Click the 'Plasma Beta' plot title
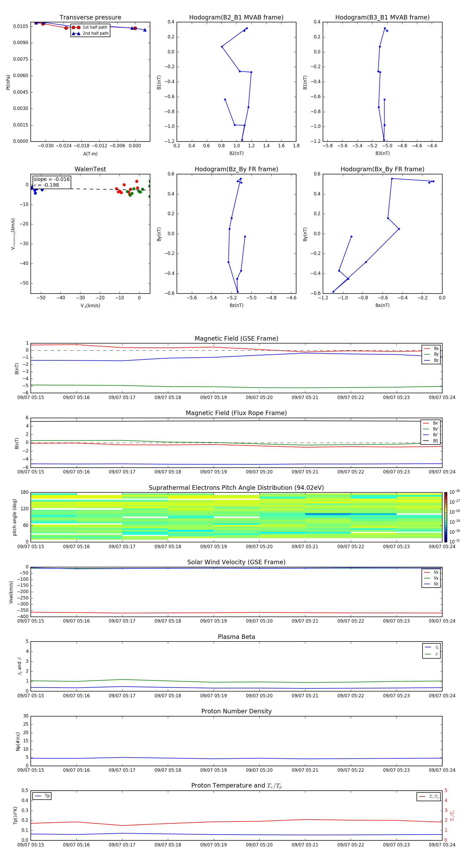 click(x=236, y=637)
